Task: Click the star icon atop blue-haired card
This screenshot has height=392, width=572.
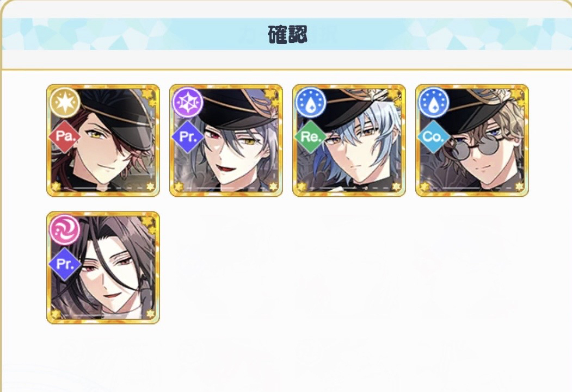Action: (394, 95)
